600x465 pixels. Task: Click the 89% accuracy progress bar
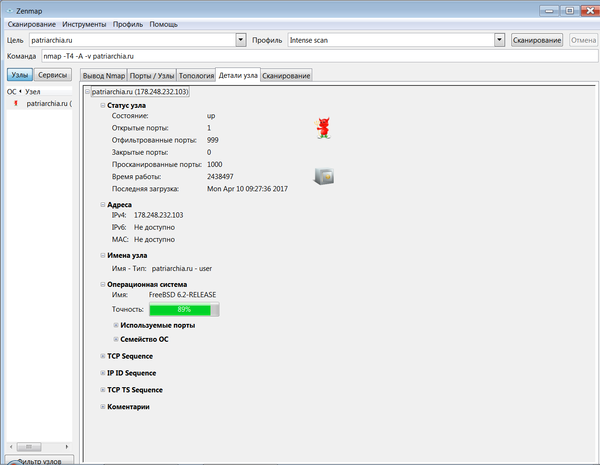(184, 309)
